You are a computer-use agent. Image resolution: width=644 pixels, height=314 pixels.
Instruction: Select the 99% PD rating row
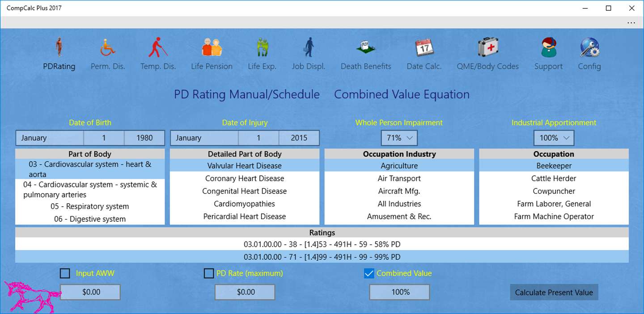click(x=322, y=257)
